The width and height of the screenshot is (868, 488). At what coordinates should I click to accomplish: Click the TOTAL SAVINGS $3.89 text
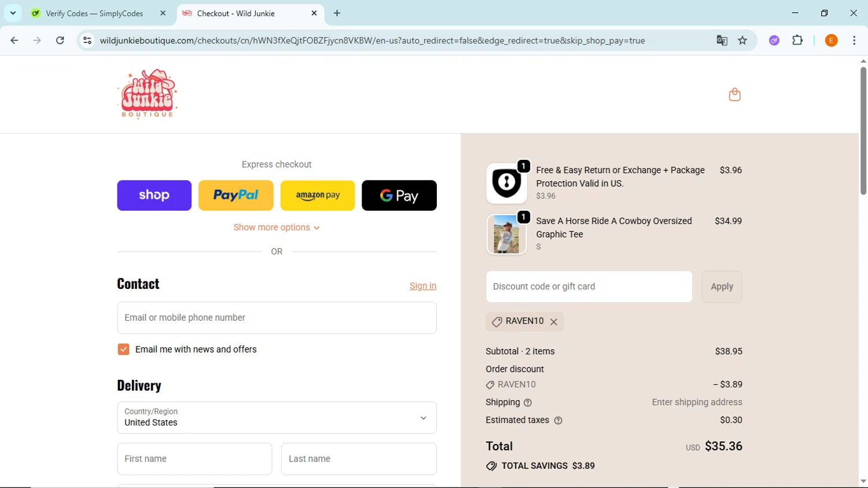548,466
